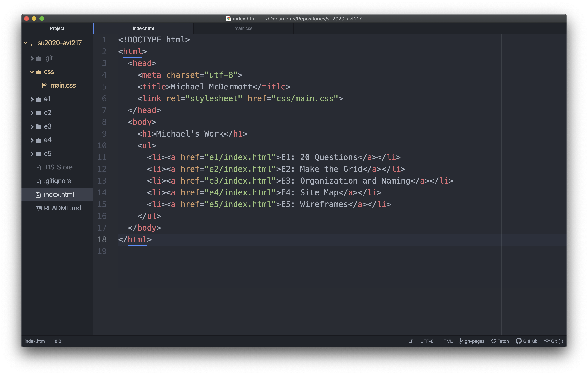Click the "e4/index.html" href string
Image resolution: width=588 pixels, height=375 pixels.
click(x=240, y=193)
